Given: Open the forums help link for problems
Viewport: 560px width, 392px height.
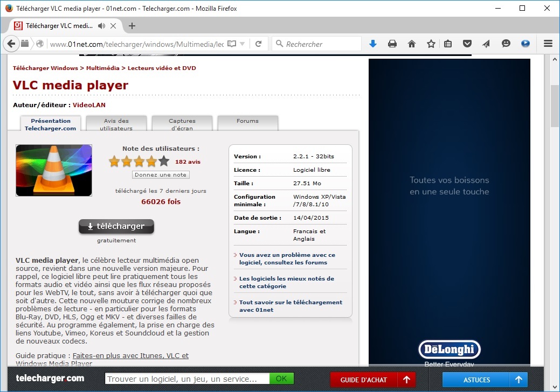Looking at the screenshot, I should (x=287, y=258).
